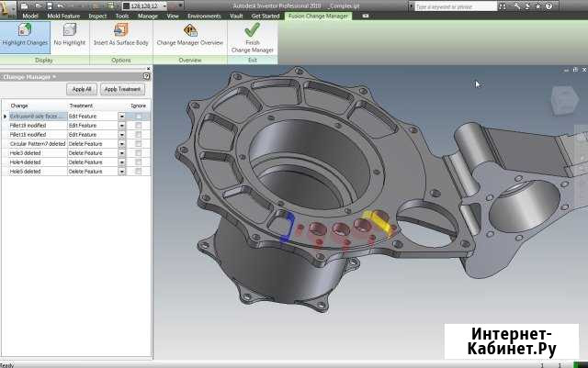Enable Ignore for Hole5 deleted

click(138, 172)
